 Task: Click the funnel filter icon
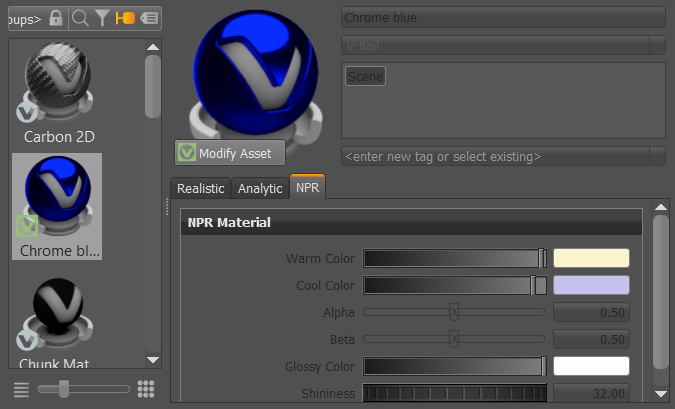tap(102, 18)
